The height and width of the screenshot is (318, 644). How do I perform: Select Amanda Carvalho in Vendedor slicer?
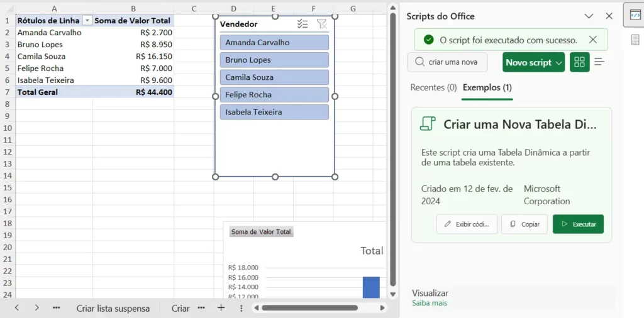(274, 43)
